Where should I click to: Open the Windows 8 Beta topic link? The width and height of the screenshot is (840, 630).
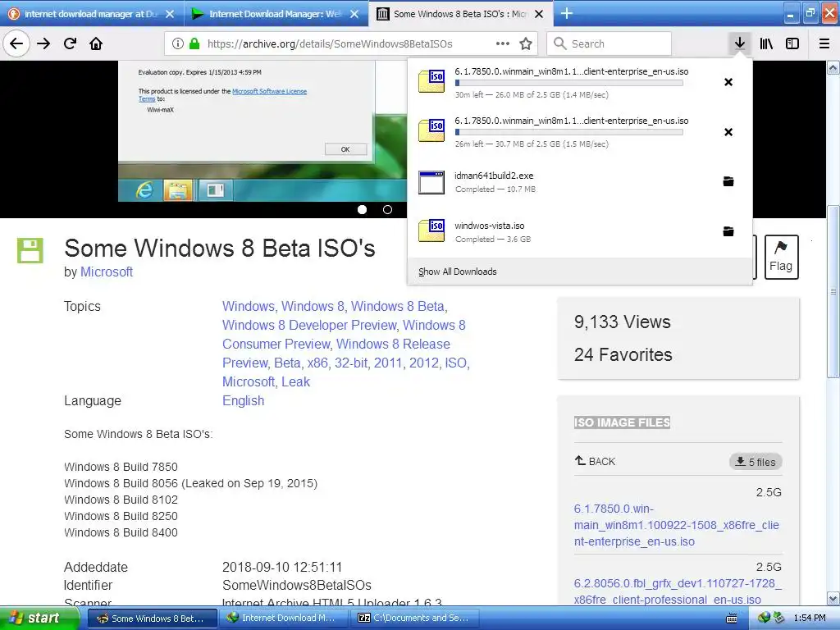[x=398, y=307]
